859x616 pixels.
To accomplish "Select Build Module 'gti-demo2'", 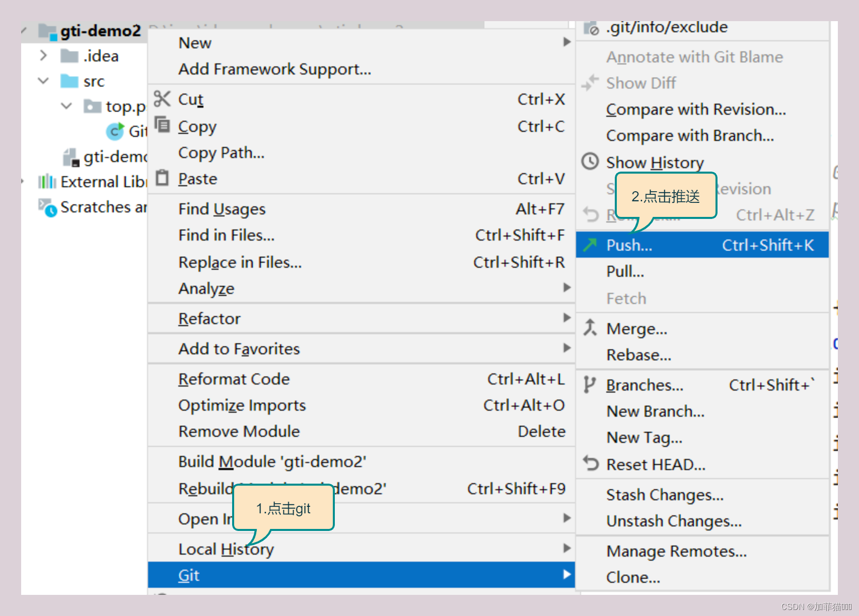I will (x=362, y=461).
